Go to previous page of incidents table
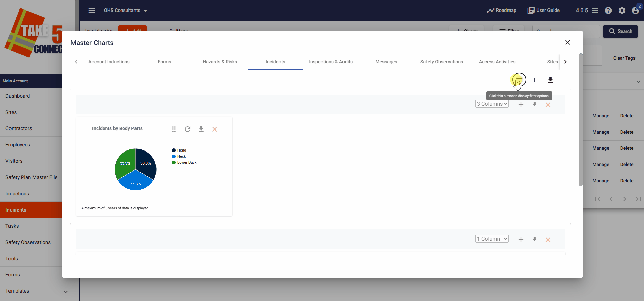644x301 pixels. [x=611, y=199]
